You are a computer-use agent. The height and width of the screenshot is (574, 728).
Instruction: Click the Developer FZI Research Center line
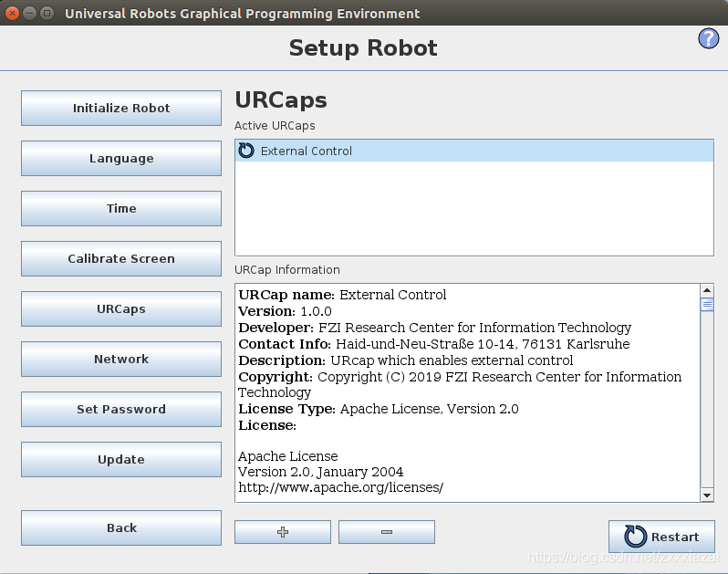click(x=434, y=328)
